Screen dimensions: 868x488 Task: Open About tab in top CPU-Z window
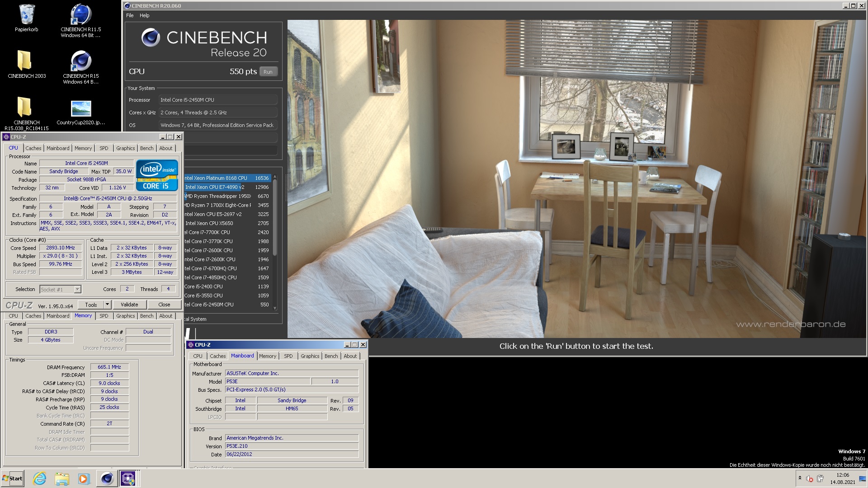tap(165, 148)
